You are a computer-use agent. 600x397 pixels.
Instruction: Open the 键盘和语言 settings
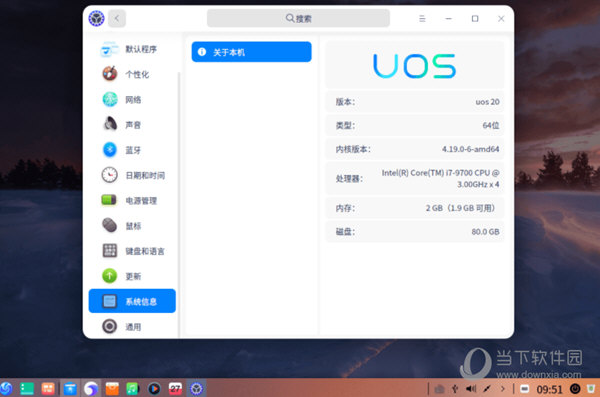click(x=132, y=251)
